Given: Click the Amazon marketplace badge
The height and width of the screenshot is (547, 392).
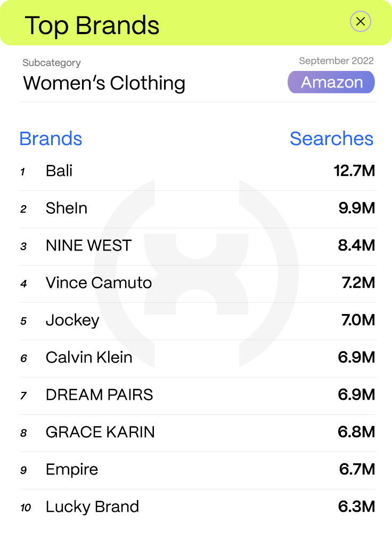Looking at the screenshot, I should pyautogui.click(x=331, y=82).
